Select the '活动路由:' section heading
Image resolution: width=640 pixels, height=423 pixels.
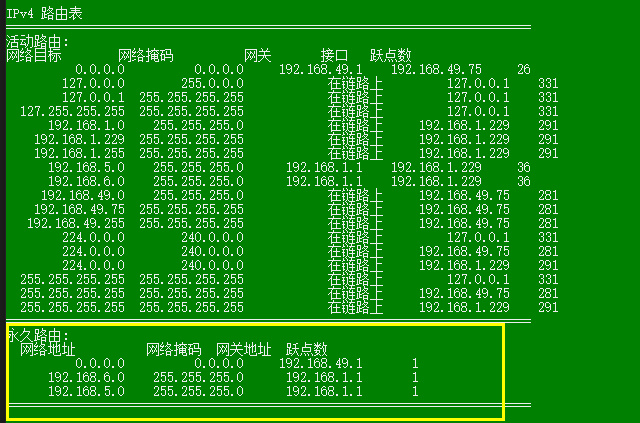coord(37,41)
